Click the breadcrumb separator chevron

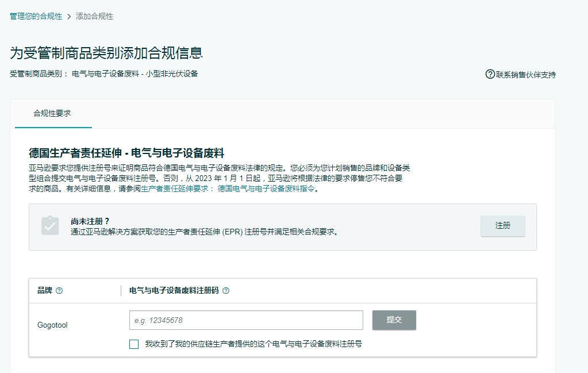pyautogui.click(x=70, y=17)
